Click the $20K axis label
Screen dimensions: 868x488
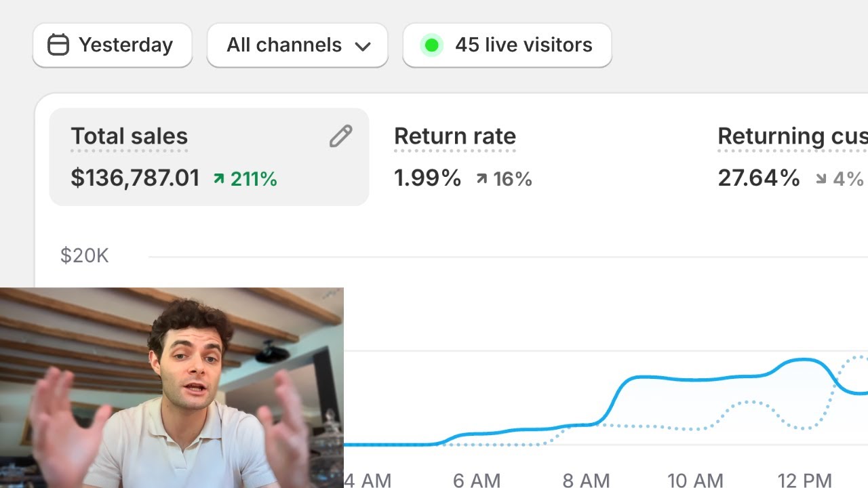click(85, 256)
